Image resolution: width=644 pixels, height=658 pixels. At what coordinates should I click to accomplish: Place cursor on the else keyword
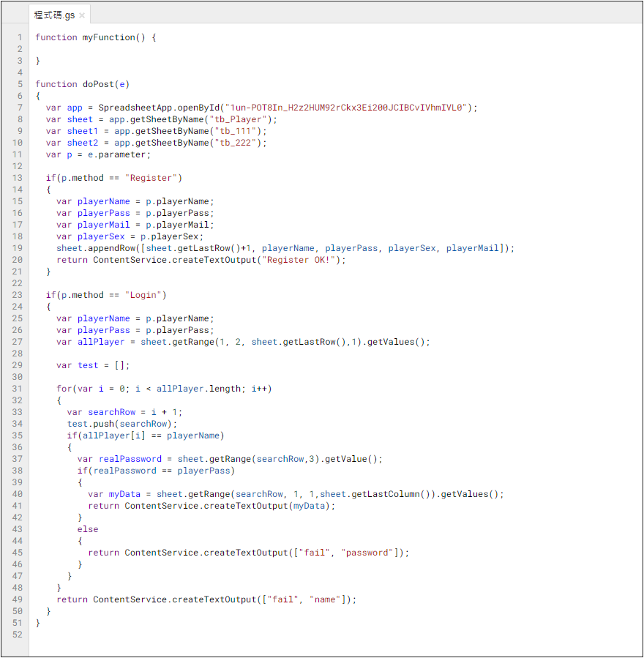[x=88, y=529]
